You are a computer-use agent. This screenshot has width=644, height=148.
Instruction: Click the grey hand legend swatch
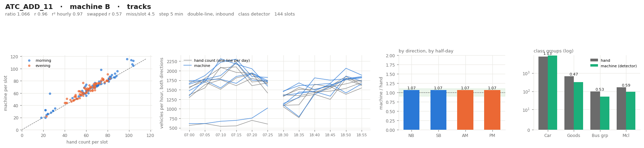(594, 60)
